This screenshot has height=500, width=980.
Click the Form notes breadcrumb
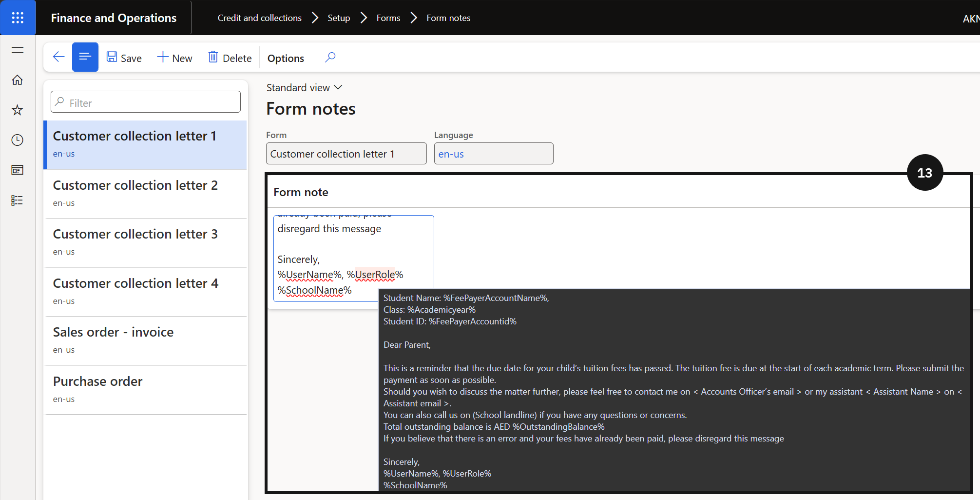point(448,18)
